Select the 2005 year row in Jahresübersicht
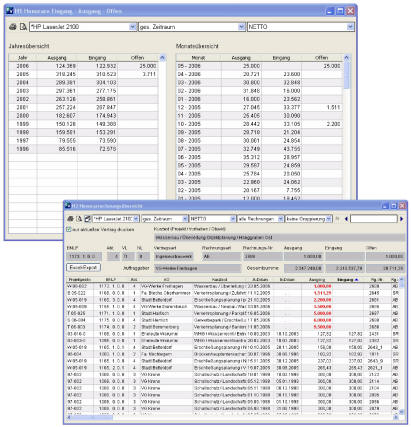 (83, 74)
